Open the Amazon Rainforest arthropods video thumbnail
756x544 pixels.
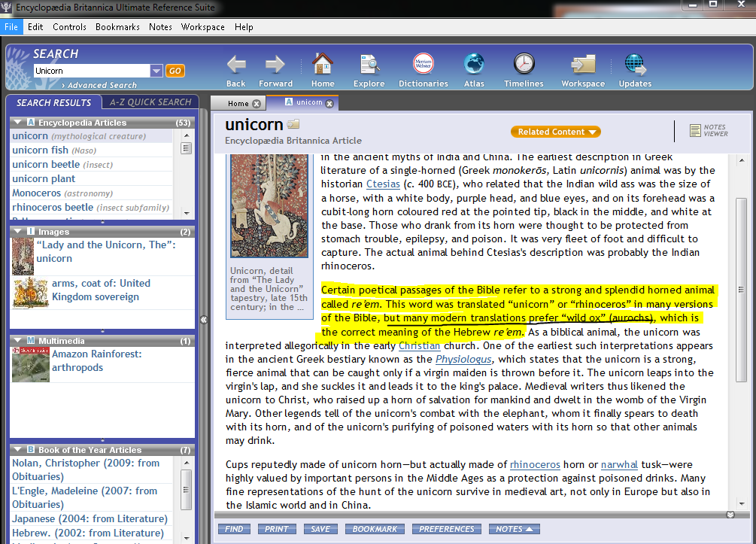[31, 365]
